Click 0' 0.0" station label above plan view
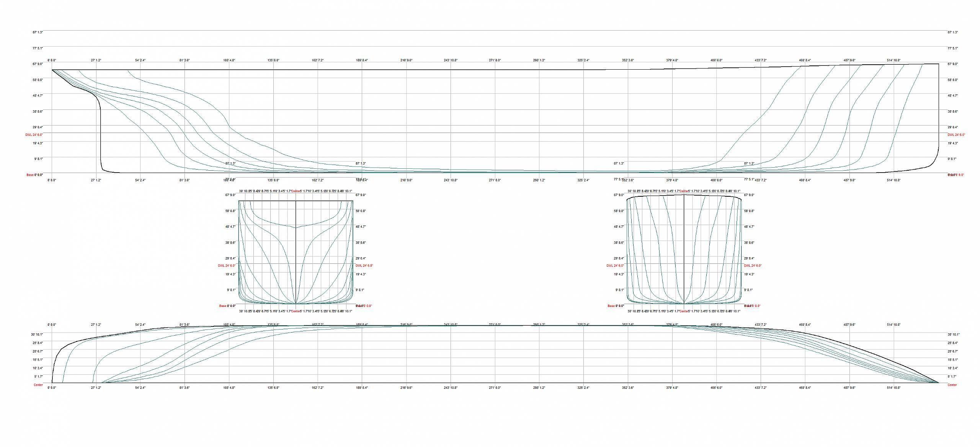This screenshot has width=980, height=447. pos(52,325)
